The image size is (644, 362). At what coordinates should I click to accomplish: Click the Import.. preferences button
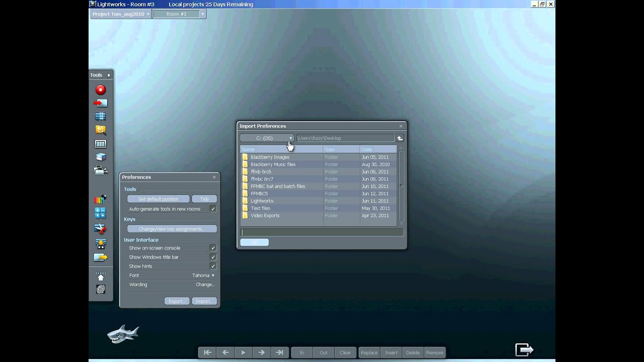(x=204, y=301)
